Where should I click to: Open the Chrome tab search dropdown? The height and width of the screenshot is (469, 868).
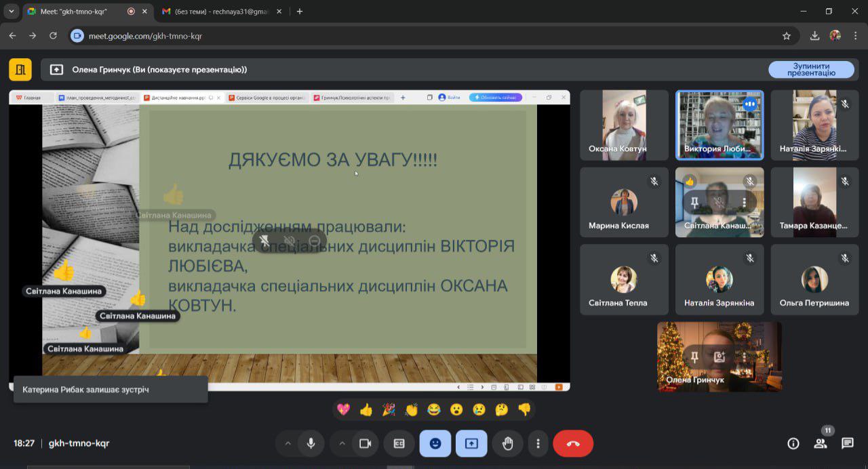click(x=12, y=12)
